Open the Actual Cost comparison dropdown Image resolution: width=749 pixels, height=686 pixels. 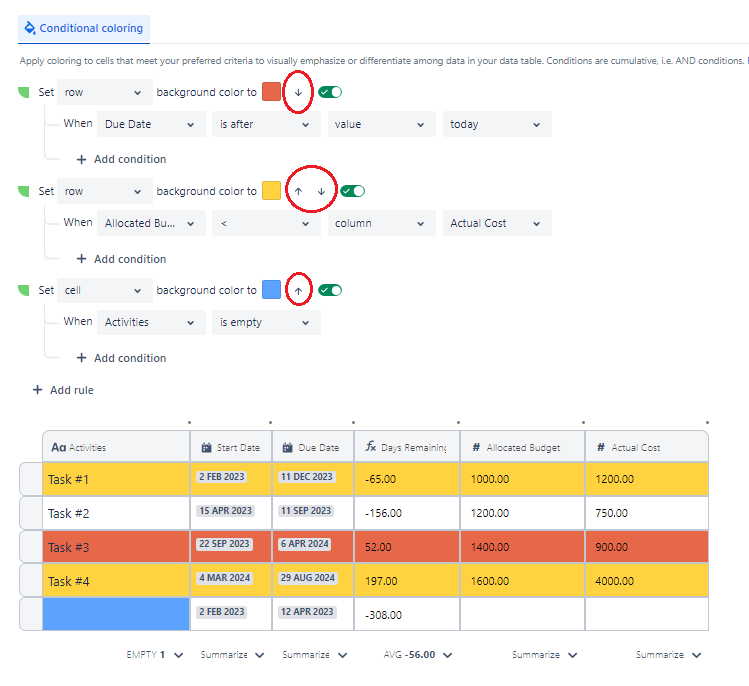click(x=496, y=223)
